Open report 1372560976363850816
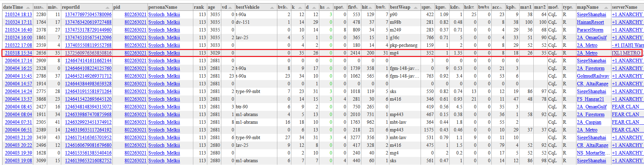 [x=88, y=53]
